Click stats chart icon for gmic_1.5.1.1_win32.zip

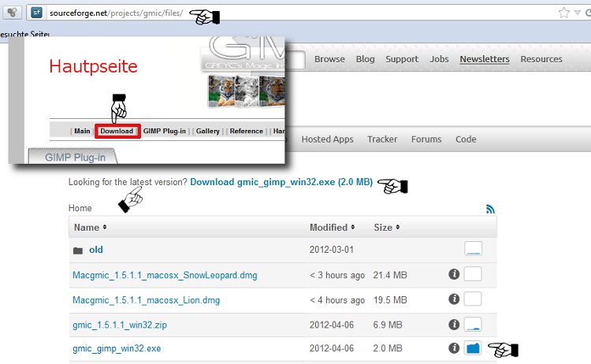click(473, 324)
